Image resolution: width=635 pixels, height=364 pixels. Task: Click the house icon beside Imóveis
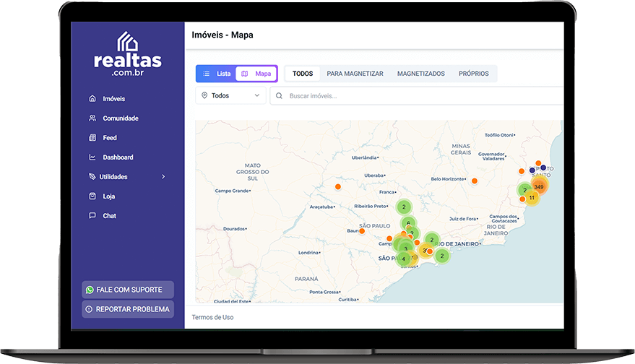(92, 98)
